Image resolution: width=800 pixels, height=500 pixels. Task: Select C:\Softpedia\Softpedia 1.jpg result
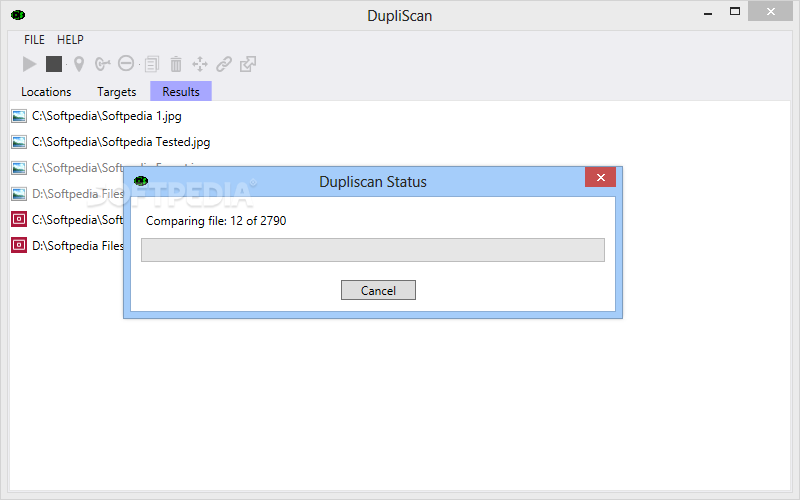pyautogui.click(x=107, y=116)
